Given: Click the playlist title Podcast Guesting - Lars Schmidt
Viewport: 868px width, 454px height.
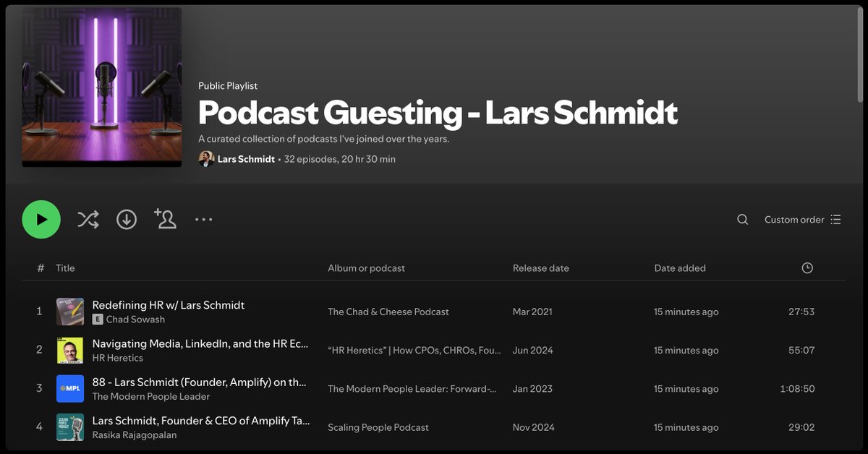Looking at the screenshot, I should click(x=438, y=113).
